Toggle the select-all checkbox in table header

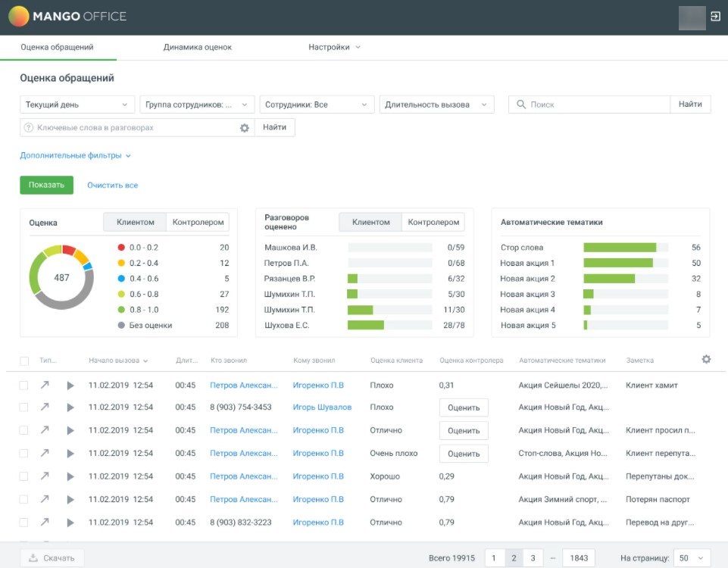click(x=24, y=361)
